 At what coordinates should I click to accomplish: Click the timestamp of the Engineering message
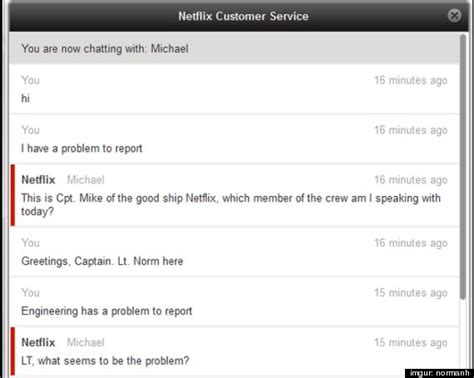pyautogui.click(x=411, y=293)
